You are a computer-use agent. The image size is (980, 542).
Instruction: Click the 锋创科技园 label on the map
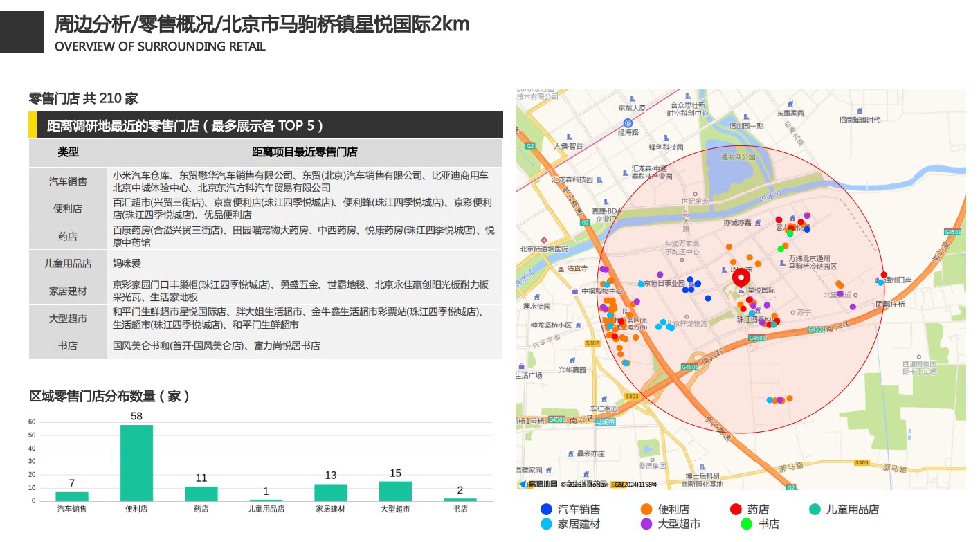[x=666, y=147]
